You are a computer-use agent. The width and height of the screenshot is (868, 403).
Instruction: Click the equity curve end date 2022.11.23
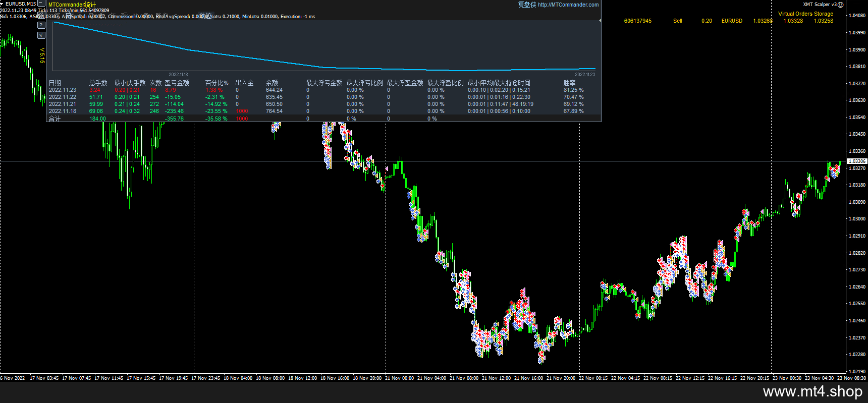click(x=585, y=75)
